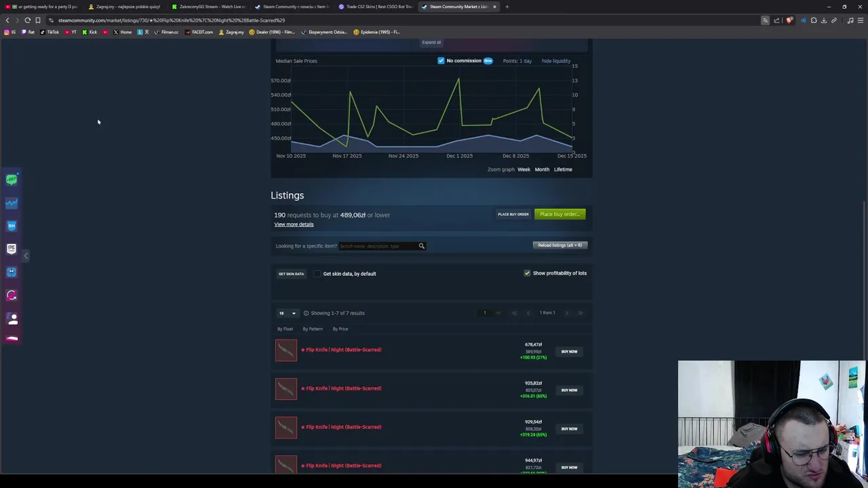Click the share icon in address bar

[777, 20]
